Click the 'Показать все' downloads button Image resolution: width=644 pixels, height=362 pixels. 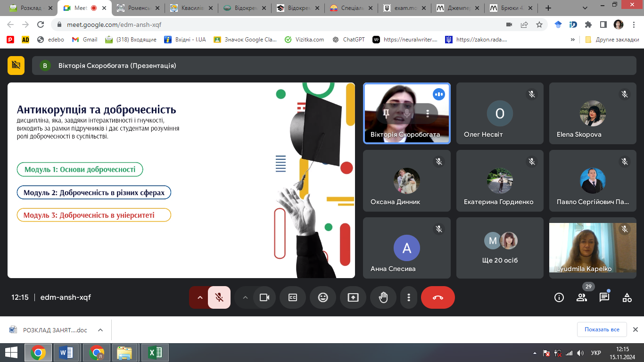(x=602, y=329)
